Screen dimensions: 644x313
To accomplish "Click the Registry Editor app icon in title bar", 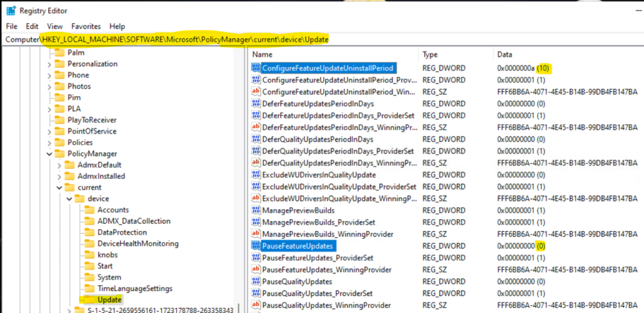I will tap(11, 10).
